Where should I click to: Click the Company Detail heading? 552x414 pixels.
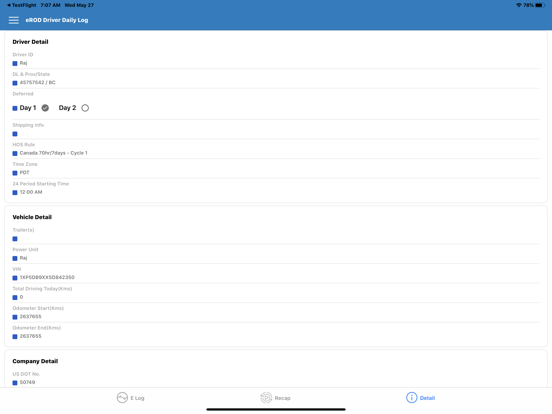pyautogui.click(x=35, y=361)
